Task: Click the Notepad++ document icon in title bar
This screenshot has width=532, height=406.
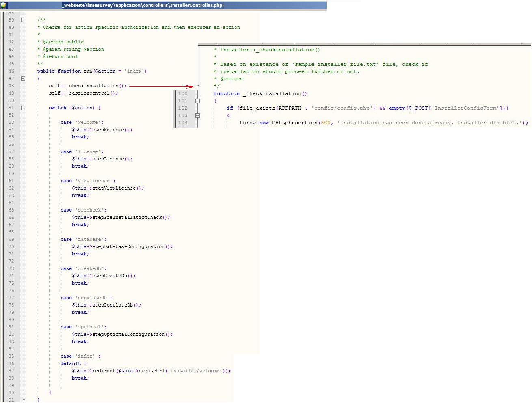Action: pos(4,5)
